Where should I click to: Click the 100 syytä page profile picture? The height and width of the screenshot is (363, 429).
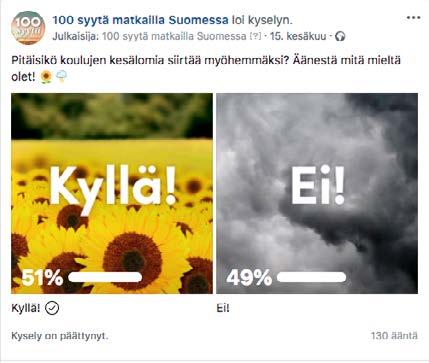pyautogui.click(x=28, y=28)
